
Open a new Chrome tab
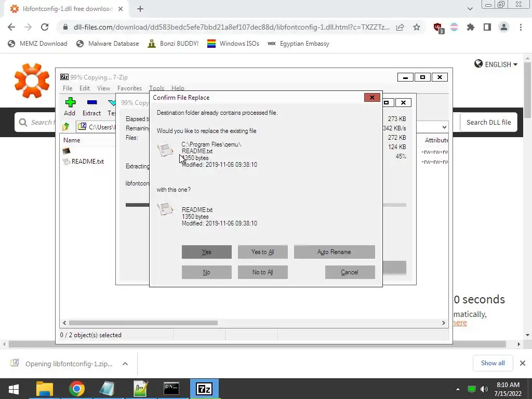click(140, 9)
